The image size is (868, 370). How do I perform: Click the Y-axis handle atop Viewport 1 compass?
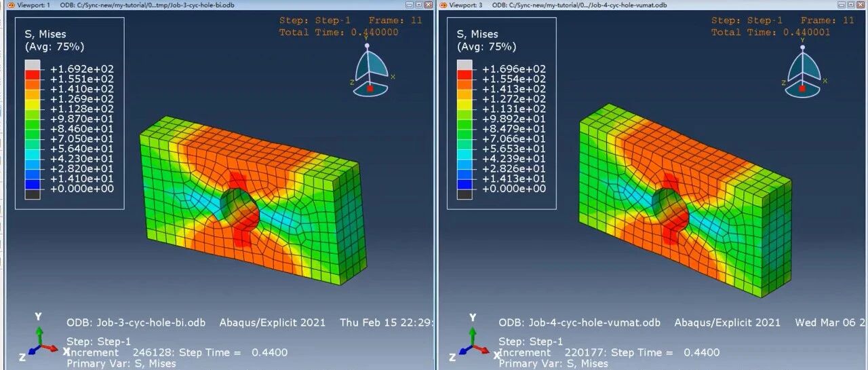pos(368,46)
